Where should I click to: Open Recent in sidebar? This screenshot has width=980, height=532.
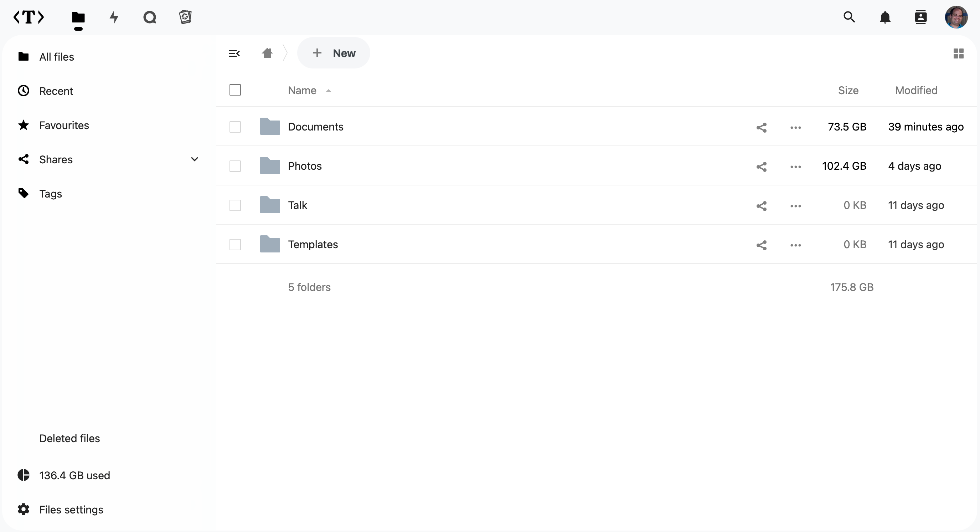tap(108, 91)
